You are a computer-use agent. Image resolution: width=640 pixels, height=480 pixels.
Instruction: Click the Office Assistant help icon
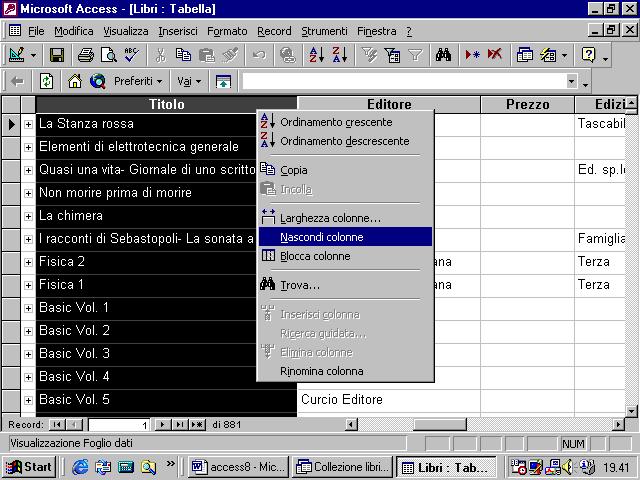[588, 55]
